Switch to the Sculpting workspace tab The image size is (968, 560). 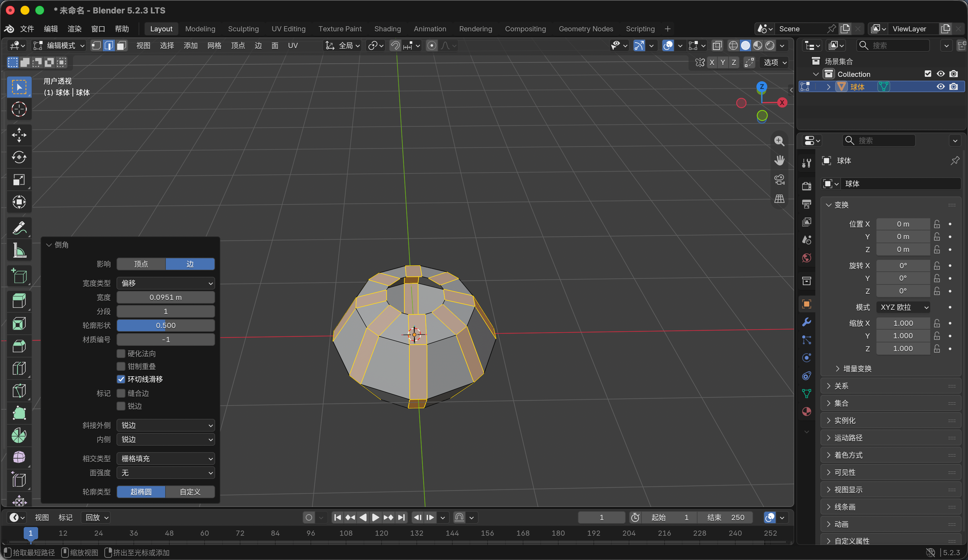(x=243, y=29)
